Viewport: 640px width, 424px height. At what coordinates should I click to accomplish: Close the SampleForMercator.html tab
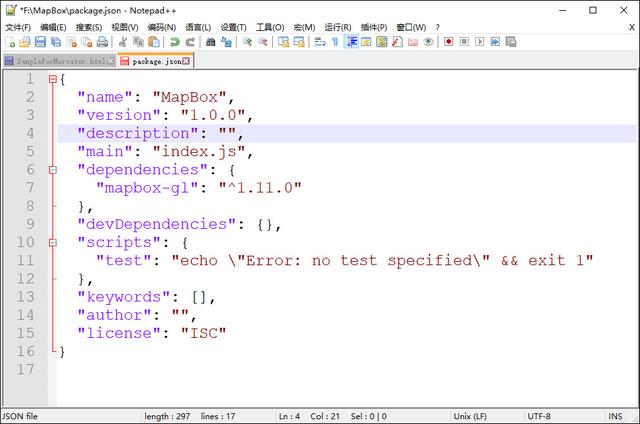(111, 61)
